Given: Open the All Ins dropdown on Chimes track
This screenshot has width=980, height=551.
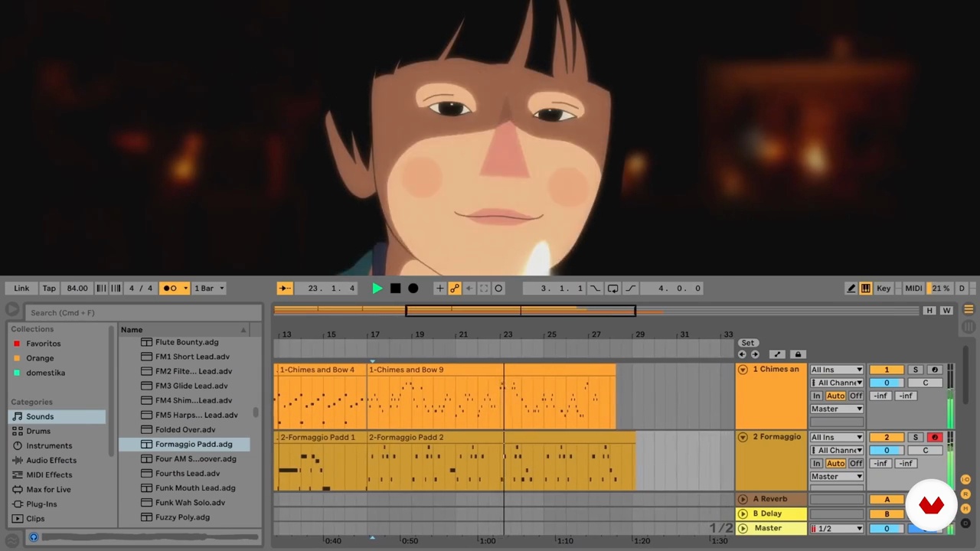Looking at the screenshot, I should click(837, 370).
